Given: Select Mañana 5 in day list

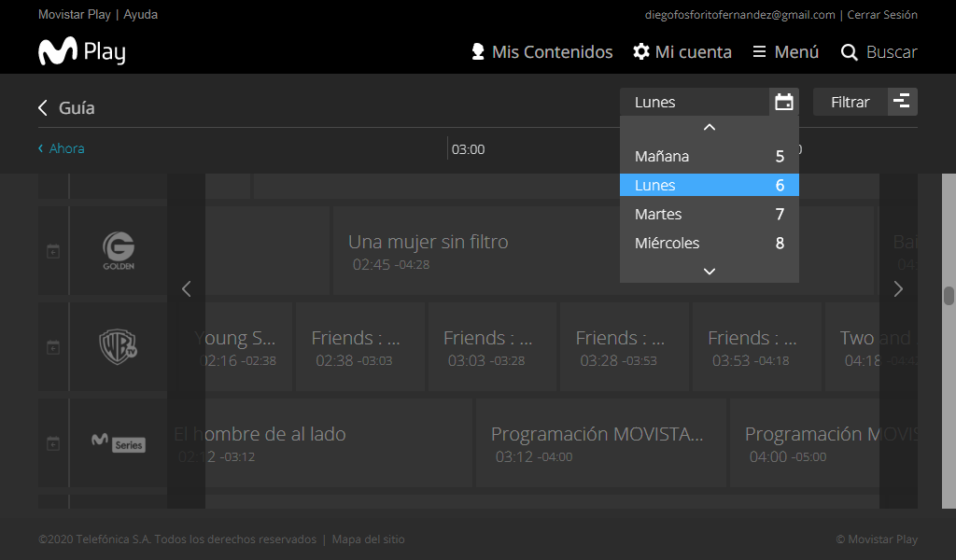Looking at the screenshot, I should [710, 156].
